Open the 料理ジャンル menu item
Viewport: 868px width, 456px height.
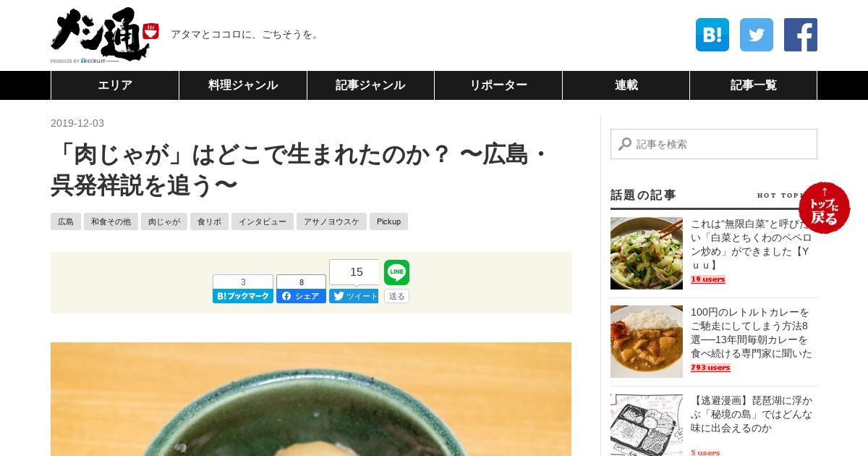pos(243,85)
